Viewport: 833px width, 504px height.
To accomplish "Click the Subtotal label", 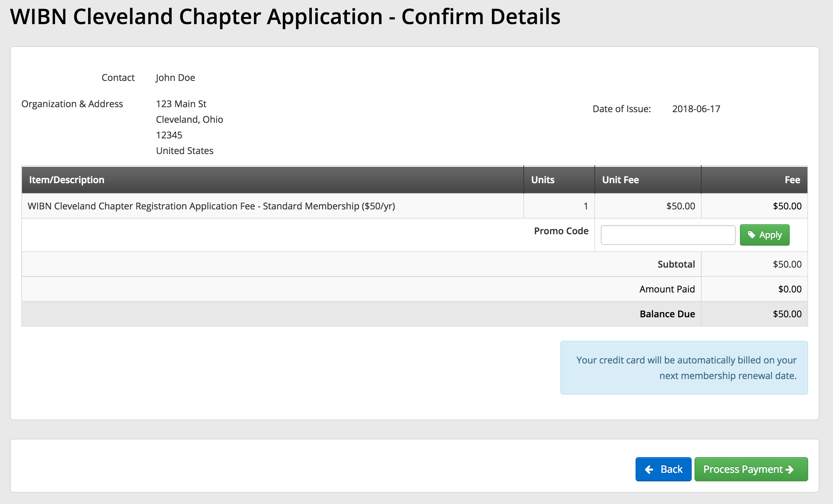I will click(676, 264).
